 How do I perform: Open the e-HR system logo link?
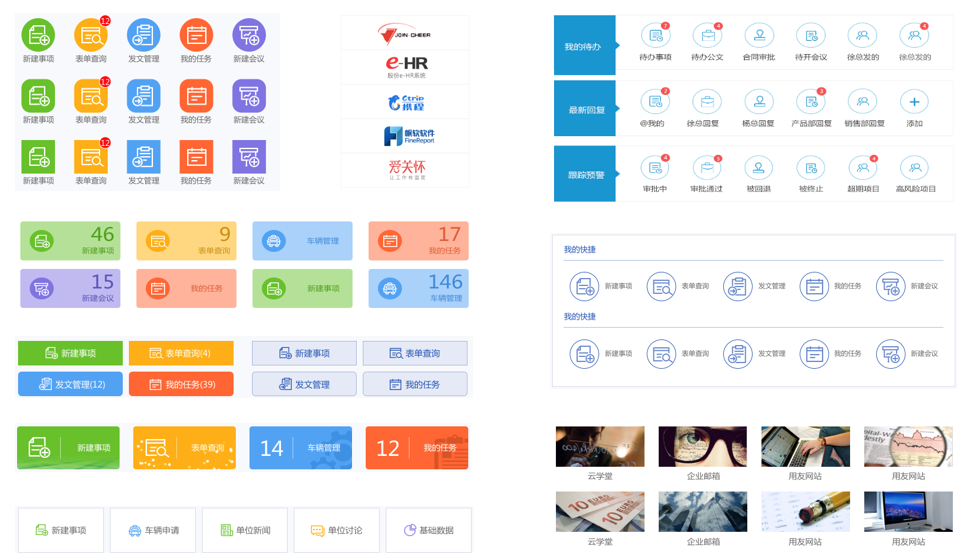406,68
